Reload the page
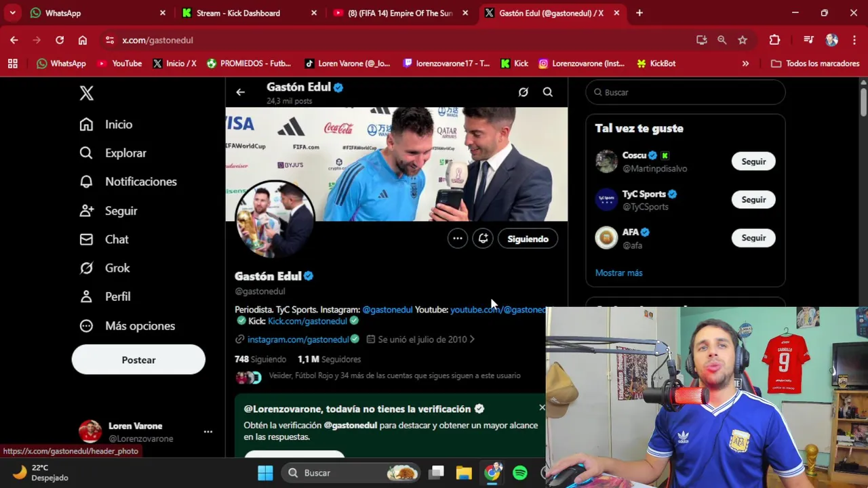Screen dimensions: 868x488 click(60, 40)
